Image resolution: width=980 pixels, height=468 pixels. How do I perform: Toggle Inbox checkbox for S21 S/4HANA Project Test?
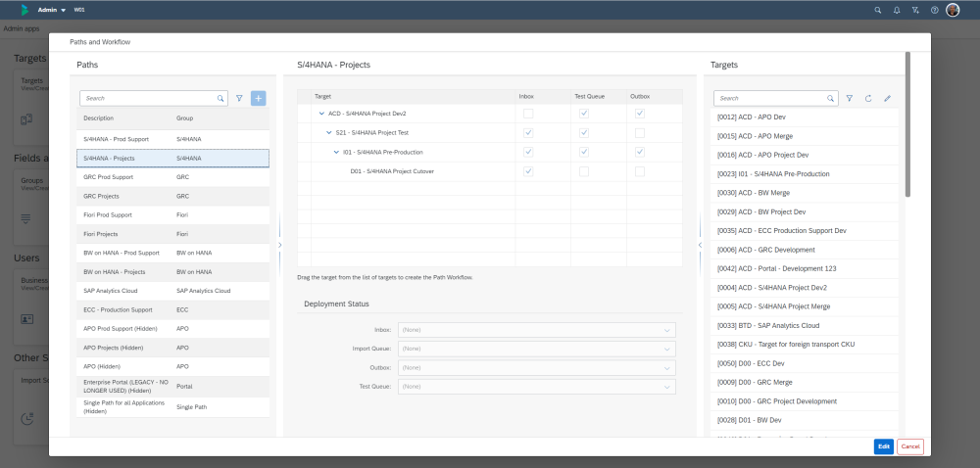coord(528,133)
